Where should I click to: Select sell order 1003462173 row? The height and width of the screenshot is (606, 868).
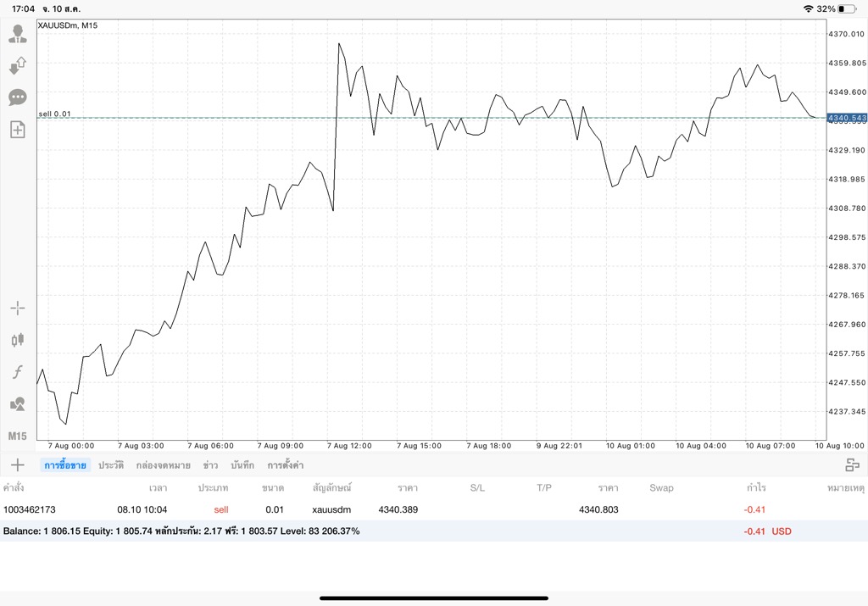point(434,509)
